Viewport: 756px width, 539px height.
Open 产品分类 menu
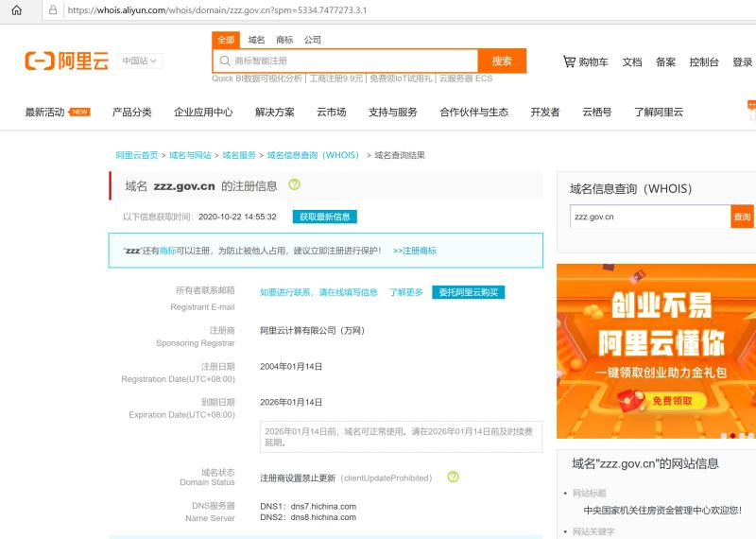click(x=132, y=112)
